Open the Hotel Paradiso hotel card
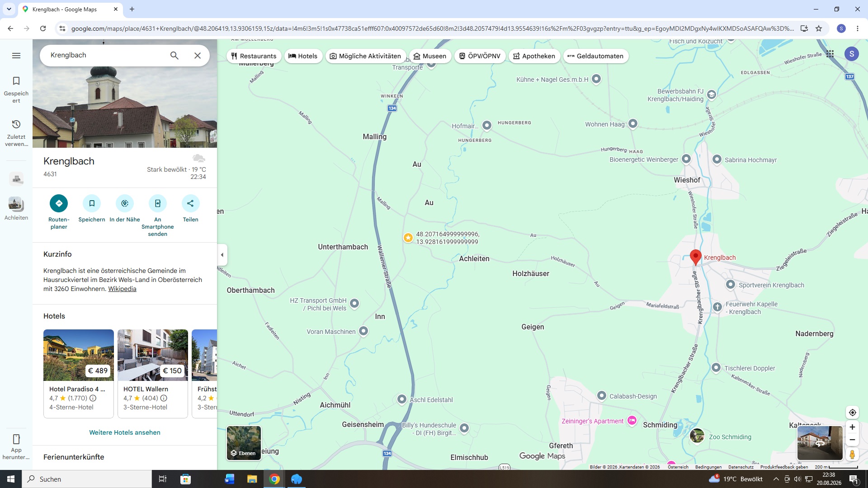Viewport: 868px width, 488px height. (x=79, y=374)
